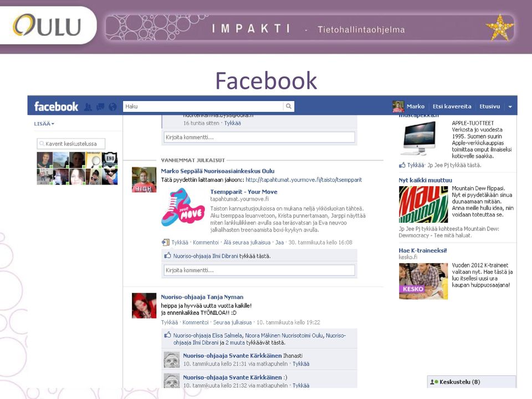Comment on the Tsempparit post

(x=206, y=242)
